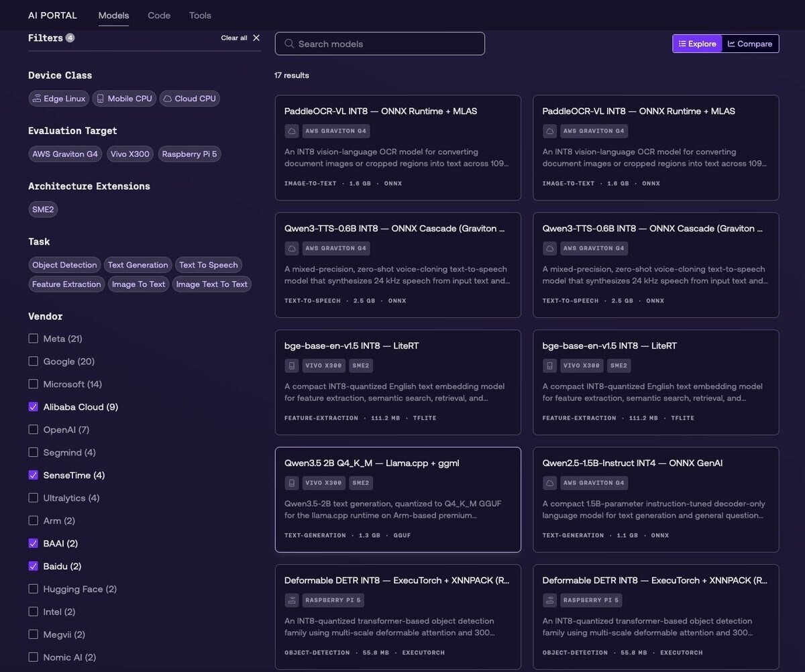Enable the Arm vendor checkbox
The width and height of the screenshot is (805, 672).
(x=33, y=521)
